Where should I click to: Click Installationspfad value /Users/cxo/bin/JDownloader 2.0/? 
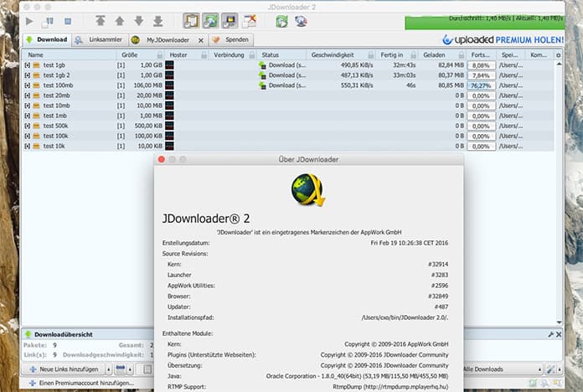[x=405, y=317]
